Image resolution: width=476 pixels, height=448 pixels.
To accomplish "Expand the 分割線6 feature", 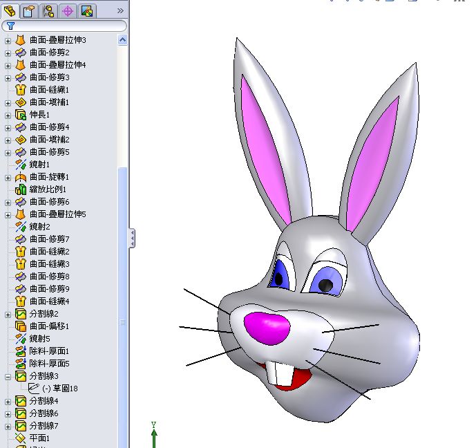I will point(8,414).
